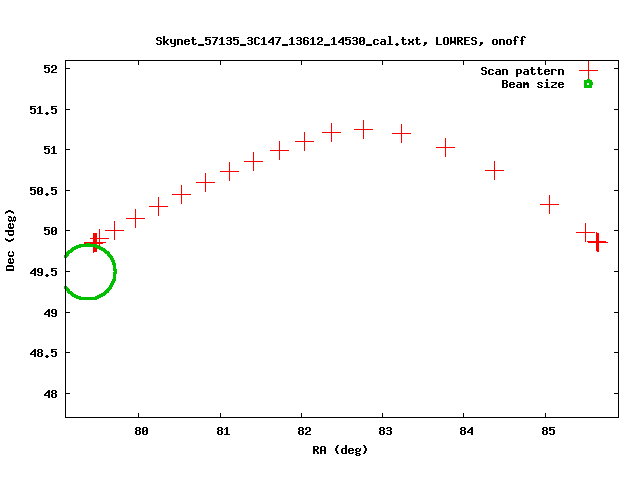Click the x-axis tick label 80

(141, 431)
